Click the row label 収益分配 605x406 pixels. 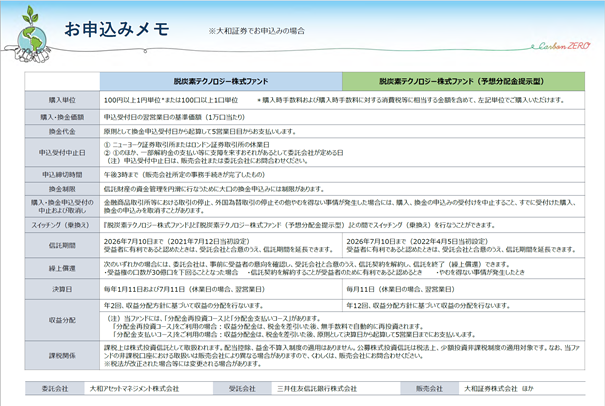62,320
